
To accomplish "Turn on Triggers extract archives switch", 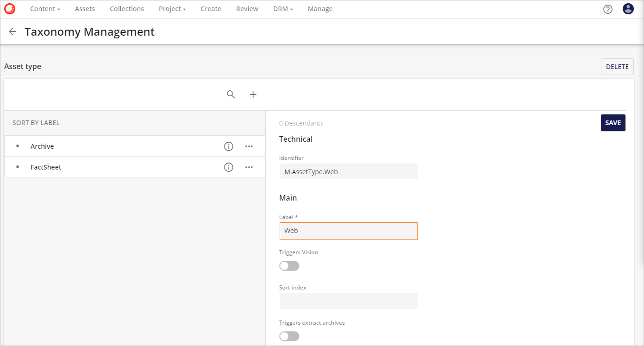I will tap(289, 336).
